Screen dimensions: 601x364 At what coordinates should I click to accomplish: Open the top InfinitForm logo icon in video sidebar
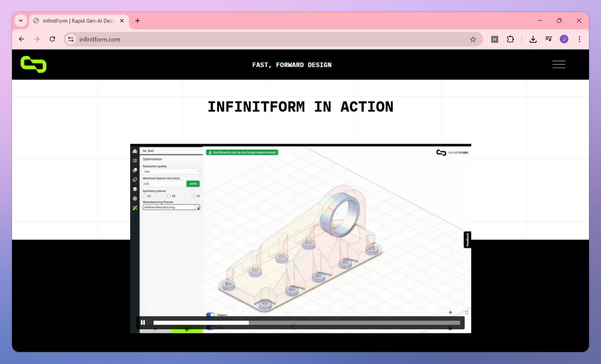coord(135,151)
